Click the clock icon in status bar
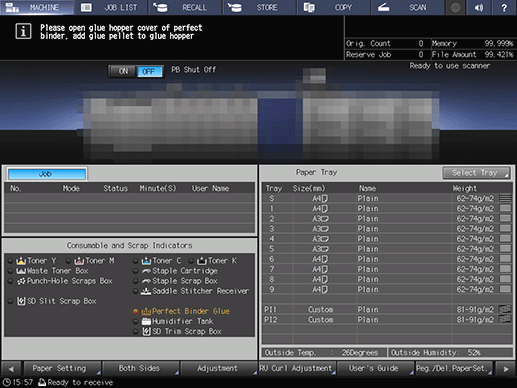 click(7, 382)
